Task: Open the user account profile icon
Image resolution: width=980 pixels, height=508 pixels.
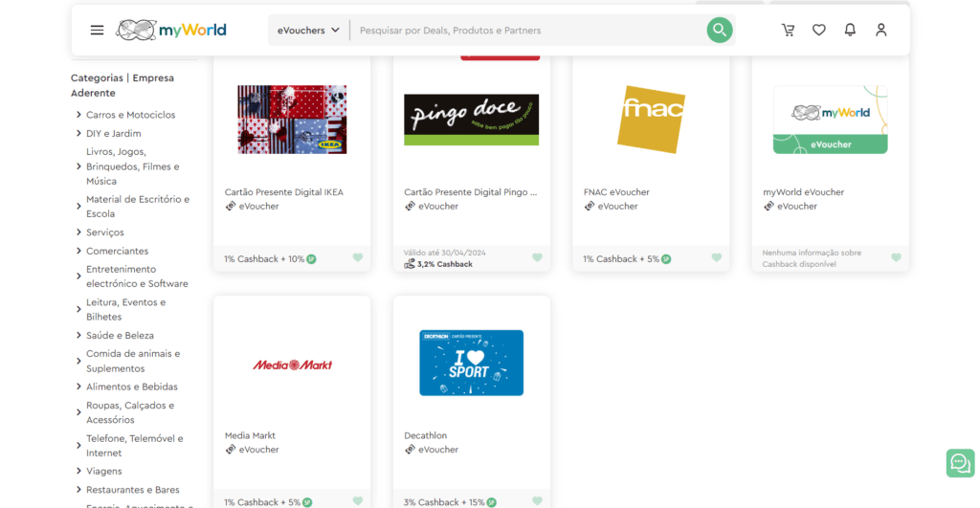Action: pyautogui.click(x=880, y=30)
